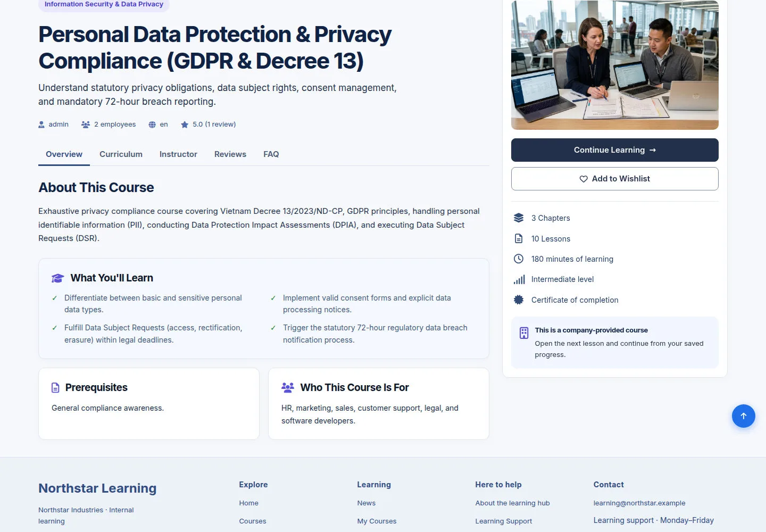
Task: Click the employees group icon
Action: pos(86,124)
